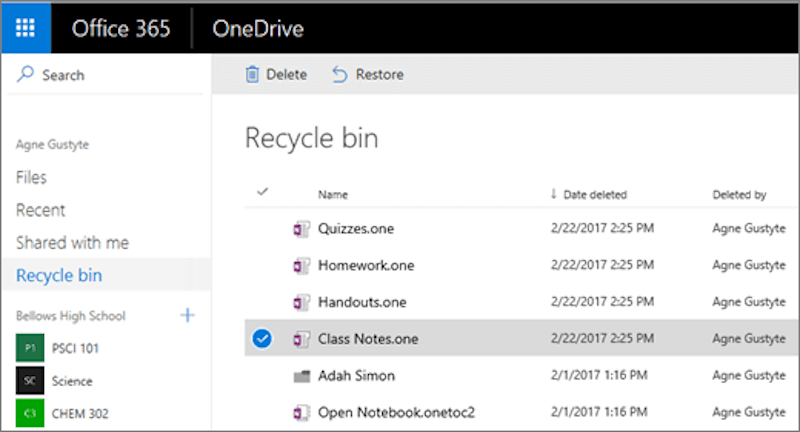Open the Recent section in sidebar
The image size is (800, 432).
click(40, 210)
